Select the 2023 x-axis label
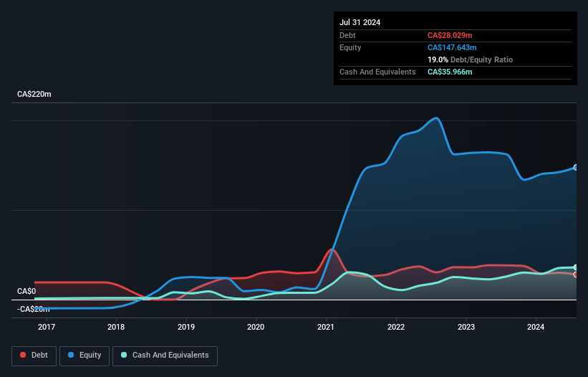The image size is (588, 377). tap(466, 327)
